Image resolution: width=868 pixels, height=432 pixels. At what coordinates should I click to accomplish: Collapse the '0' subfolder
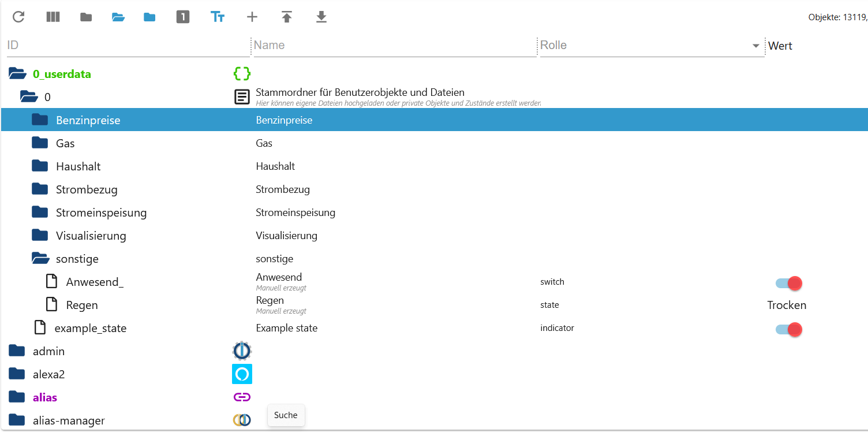(29, 96)
